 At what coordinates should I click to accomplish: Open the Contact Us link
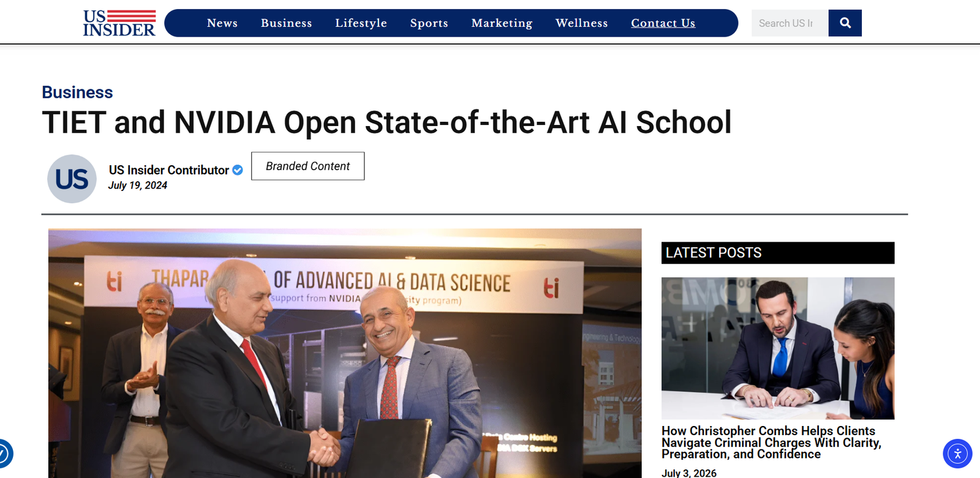663,23
